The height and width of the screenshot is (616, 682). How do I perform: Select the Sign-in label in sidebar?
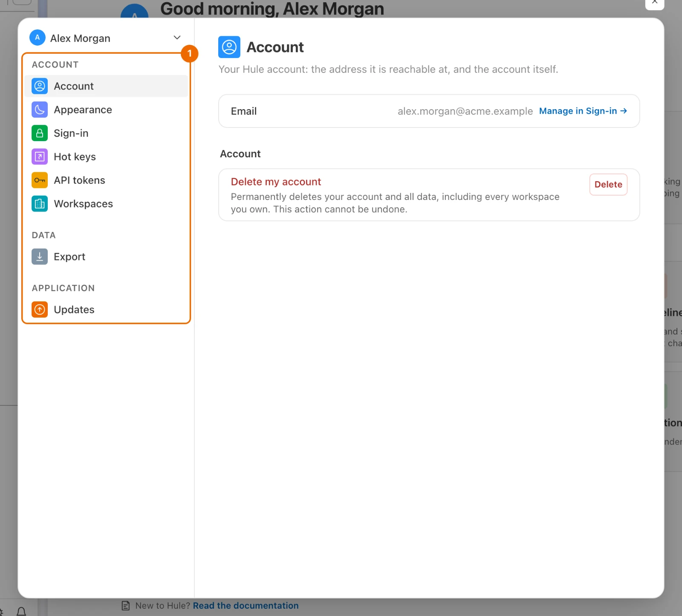tap(71, 133)
